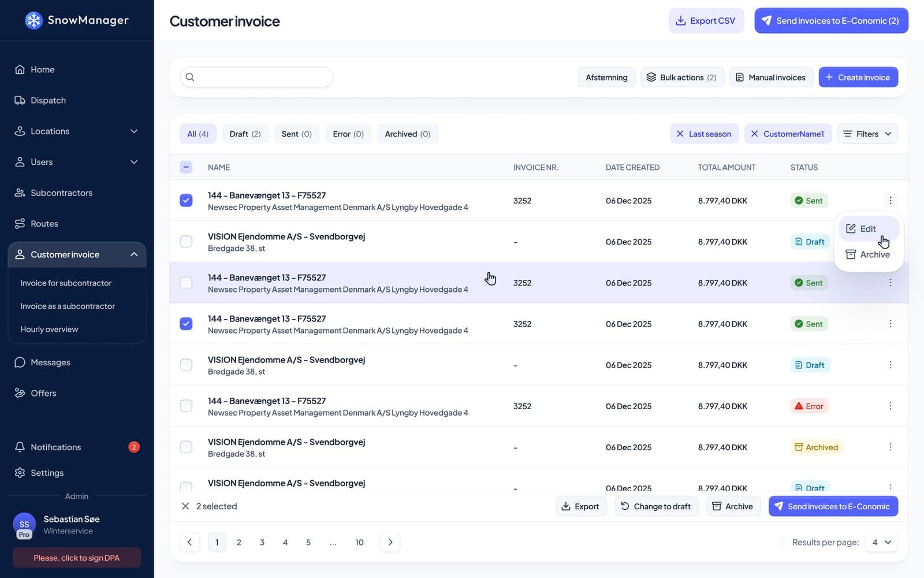This screenshot has width=924, height=578.
Task: Go to the next page arrow
Action: [x=390, y=542]
